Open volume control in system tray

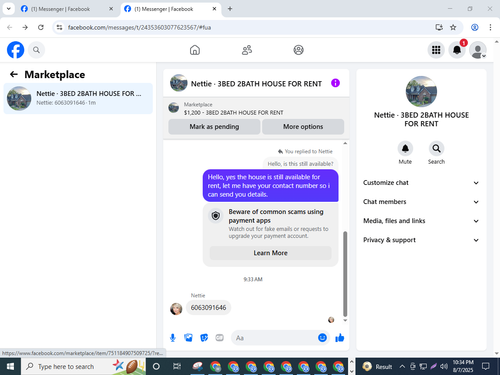point(444,367)
